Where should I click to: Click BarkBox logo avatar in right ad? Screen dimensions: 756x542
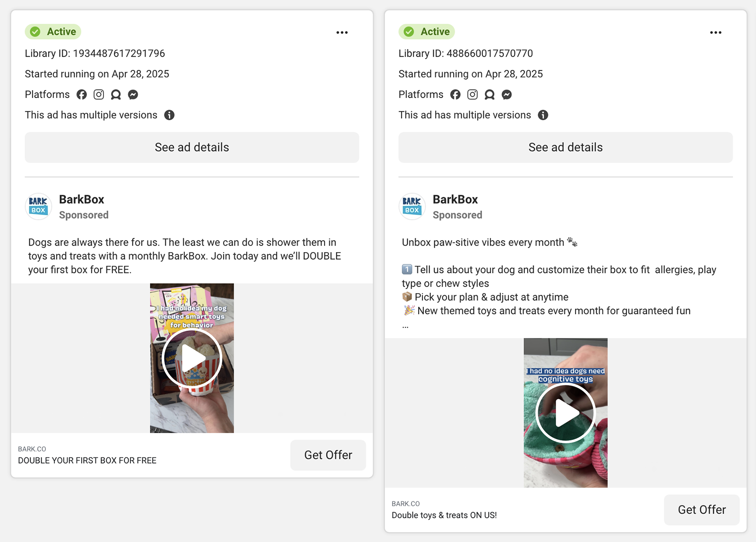[x=412, y=206]
